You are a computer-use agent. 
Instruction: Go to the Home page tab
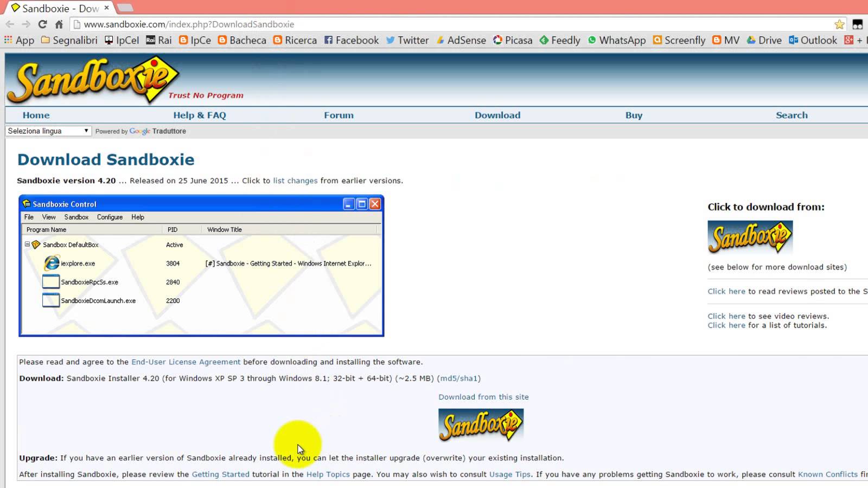pos(36,115)
